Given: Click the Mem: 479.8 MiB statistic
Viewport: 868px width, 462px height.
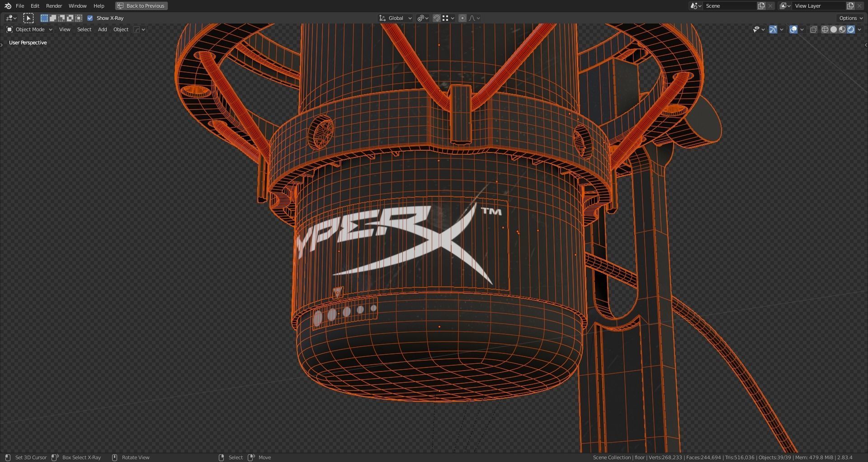Looking at the screenshot, I should pos(814,457).
